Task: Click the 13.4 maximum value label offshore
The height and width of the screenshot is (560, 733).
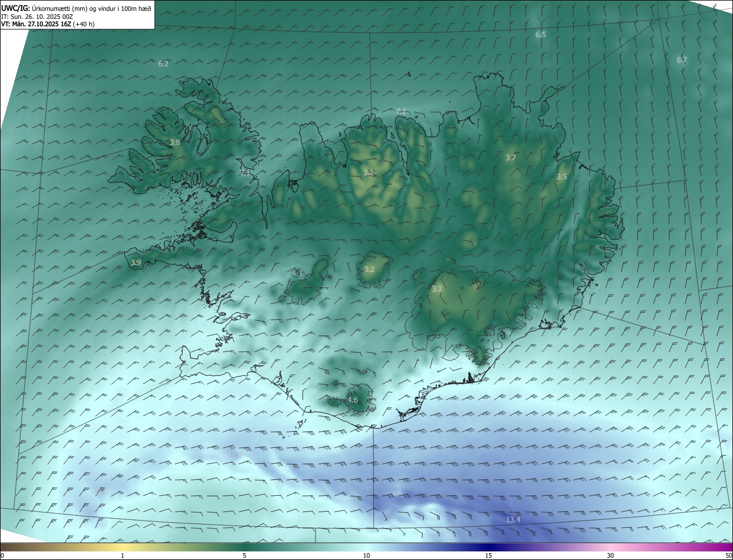Action: tap(513, 519)
